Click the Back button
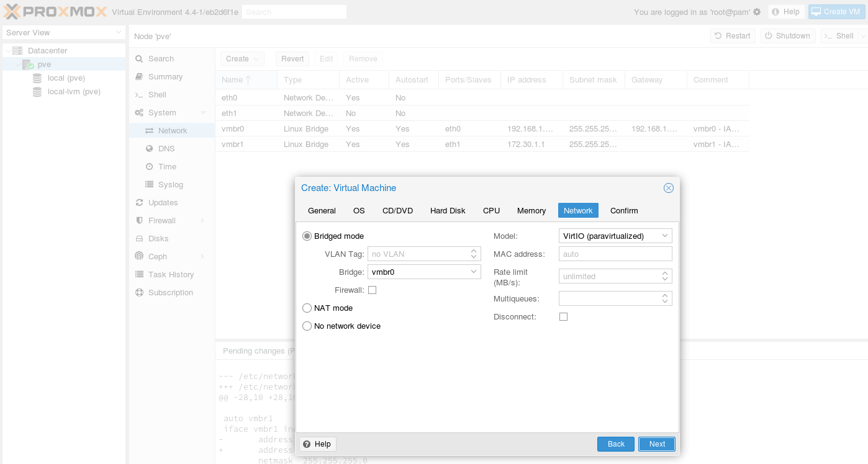Screen dimensions: 868x464 616,444
